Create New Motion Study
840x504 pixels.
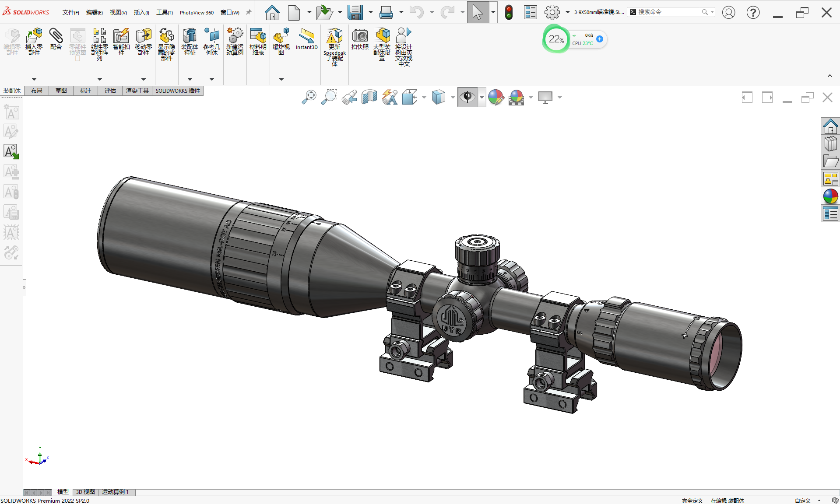point(235,42)
